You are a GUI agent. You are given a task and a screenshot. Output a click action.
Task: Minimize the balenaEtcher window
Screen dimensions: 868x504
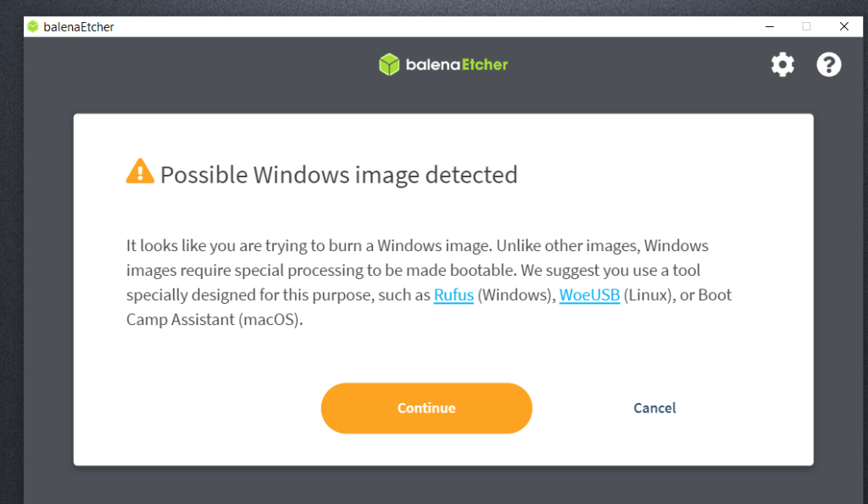coord(770,26)
